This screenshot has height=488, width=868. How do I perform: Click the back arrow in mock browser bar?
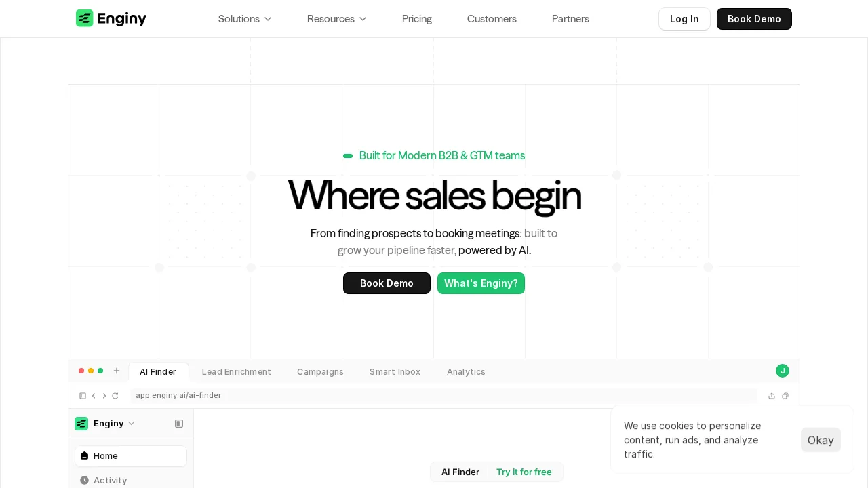pyautogui.click(x=94, y=396)
